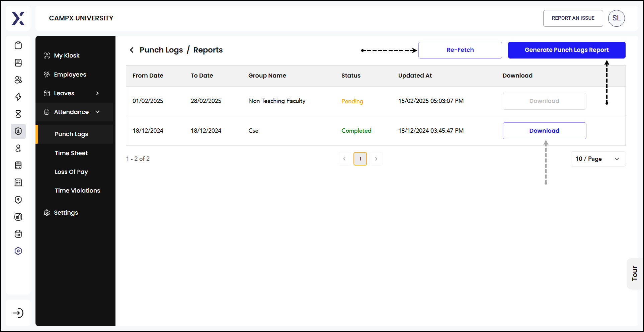Go to previous page arrow
Screen dimensions: 644x332
tap(344, 159)
